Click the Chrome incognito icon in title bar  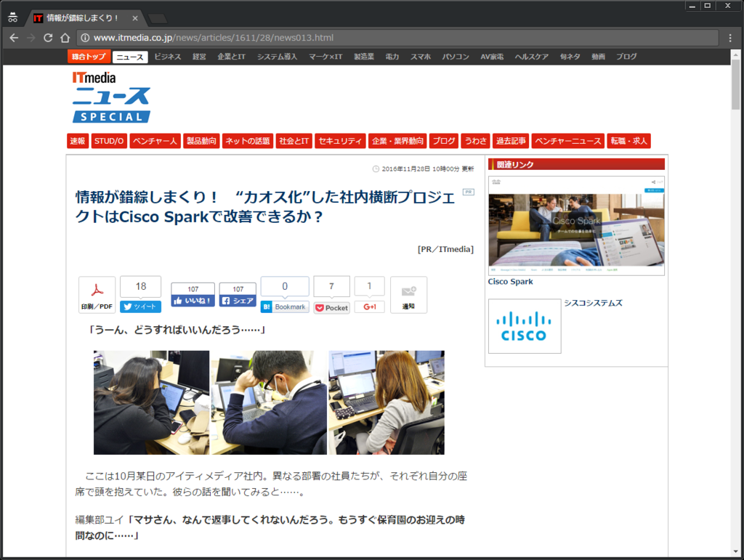pyautogui.click(x=13, y=18)
